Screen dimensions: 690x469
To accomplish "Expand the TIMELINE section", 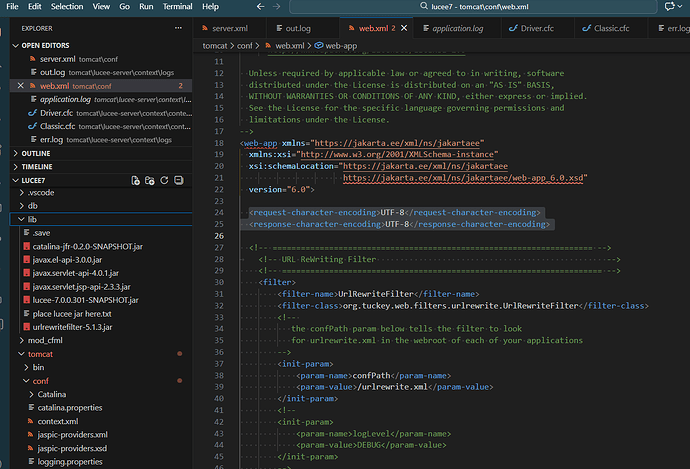I will [x=36, y=166].
